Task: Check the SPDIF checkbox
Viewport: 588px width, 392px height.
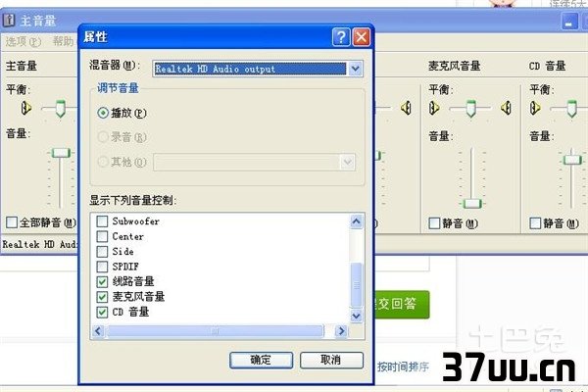Action: (102, 267)
